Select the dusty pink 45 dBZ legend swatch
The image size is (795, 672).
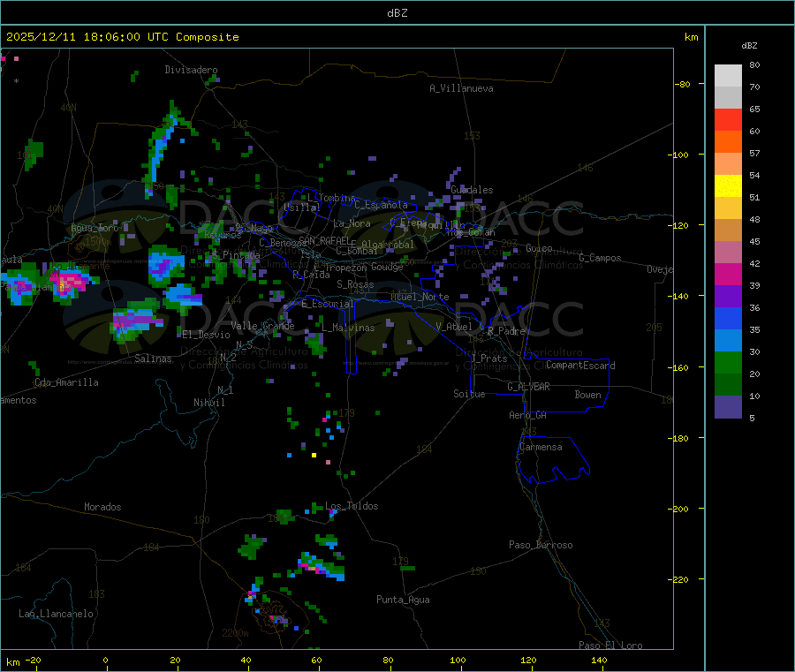click(728, 253)
